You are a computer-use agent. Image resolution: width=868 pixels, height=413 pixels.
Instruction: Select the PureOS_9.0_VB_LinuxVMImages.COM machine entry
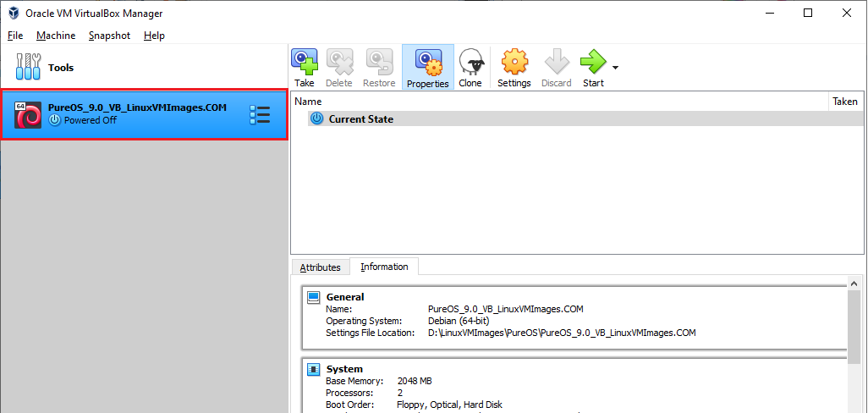[x=144, y=114]
